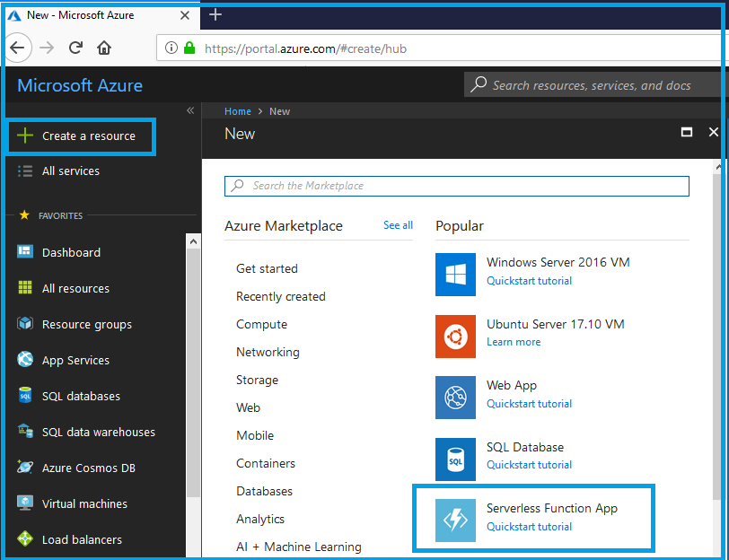
Task: Select the Networking marketplace category
Action: tap(268, 353)
